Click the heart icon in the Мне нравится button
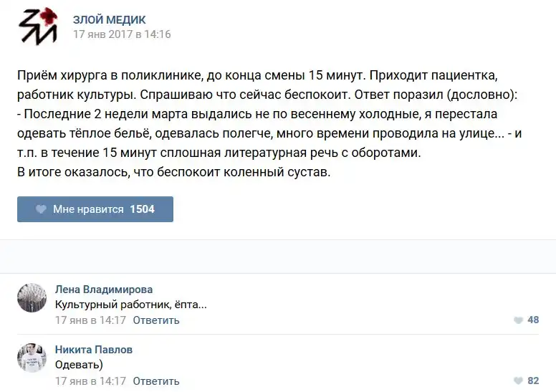 pos(42,209)
